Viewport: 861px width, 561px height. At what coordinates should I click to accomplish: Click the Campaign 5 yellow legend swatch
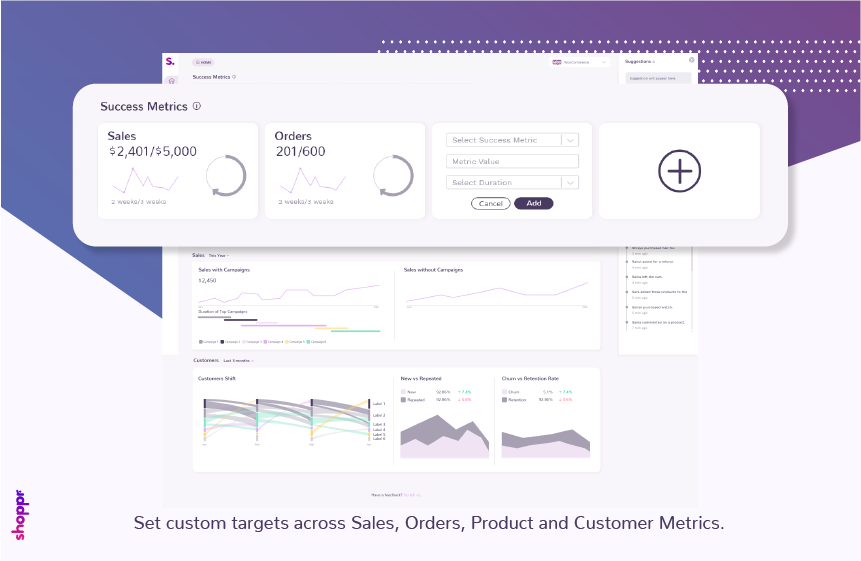[x=287, y=342]
